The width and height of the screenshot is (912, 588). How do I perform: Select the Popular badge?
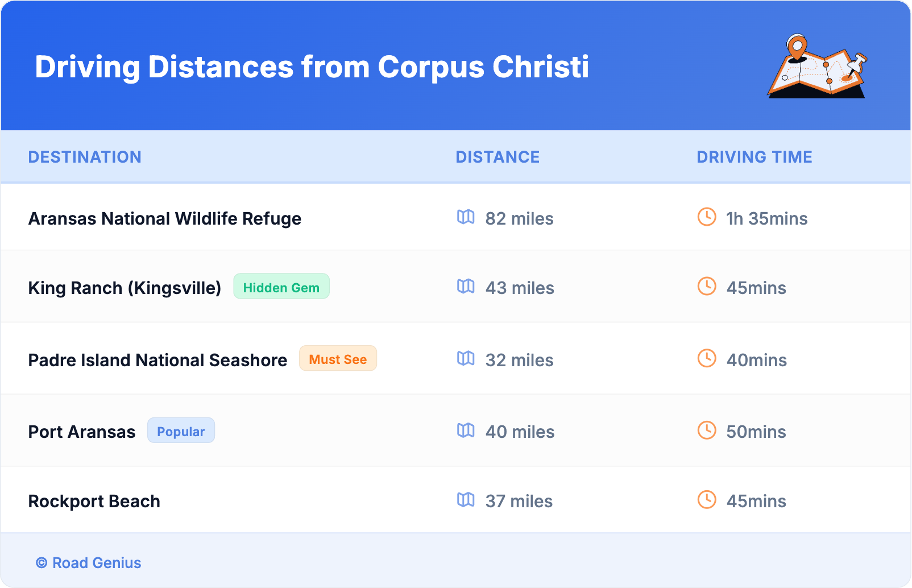(x=181, y=431)
